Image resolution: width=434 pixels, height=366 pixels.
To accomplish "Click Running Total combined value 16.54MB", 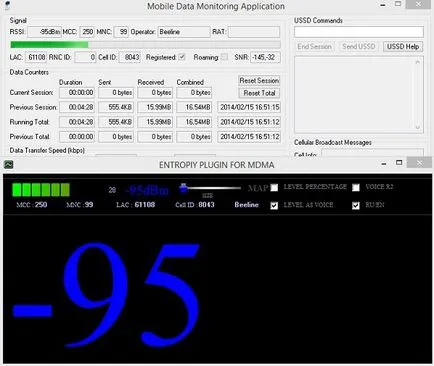I will pos(194,122).
